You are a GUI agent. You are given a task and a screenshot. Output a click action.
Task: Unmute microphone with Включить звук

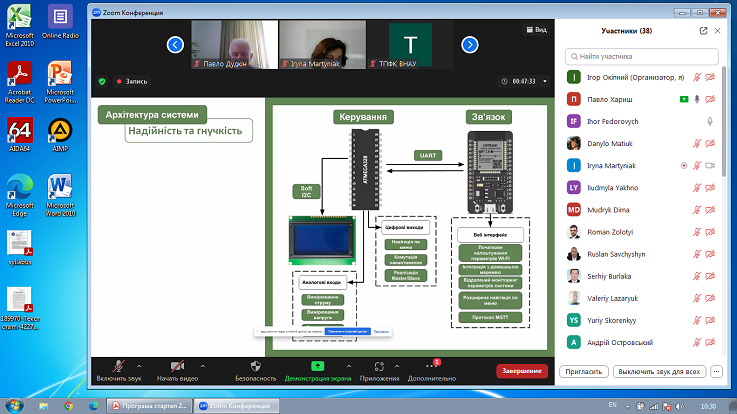119,366
